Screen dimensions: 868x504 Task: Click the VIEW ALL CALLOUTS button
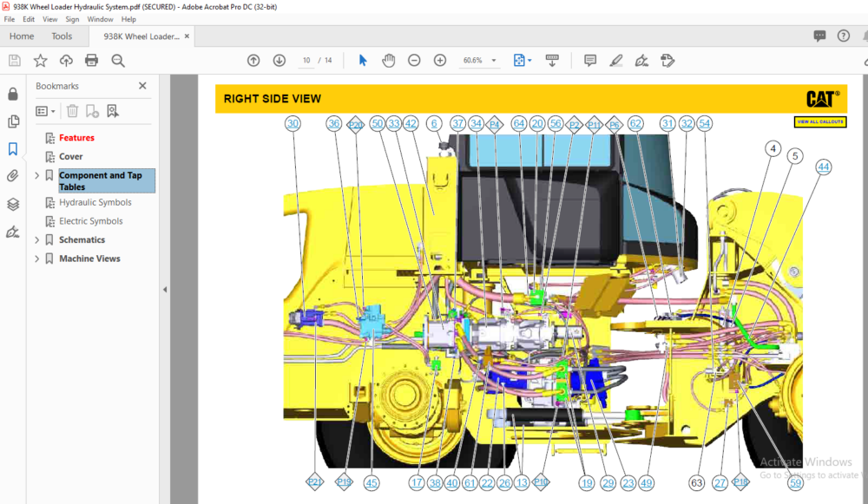820,121
